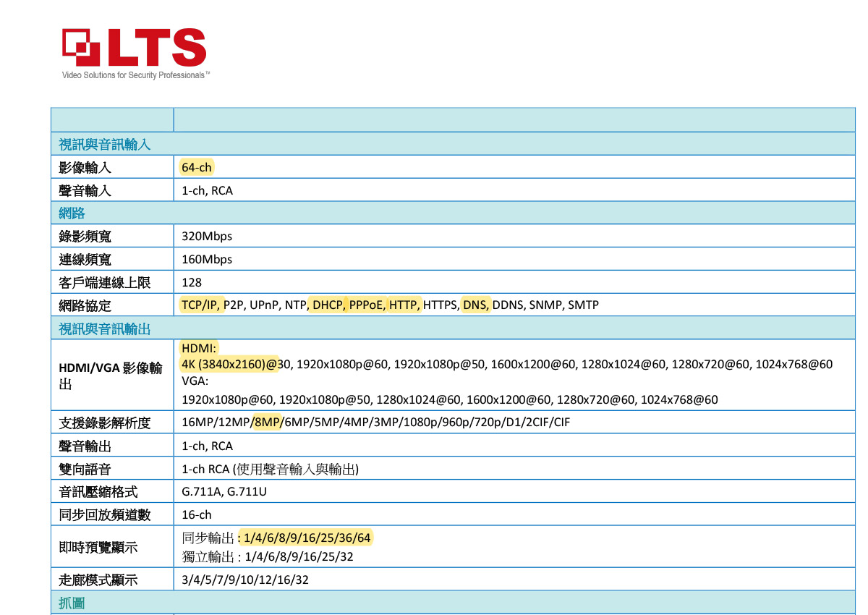Click the 網路 section header row
The width and height of the screenshot is (868, 615).
pos(72,213)
